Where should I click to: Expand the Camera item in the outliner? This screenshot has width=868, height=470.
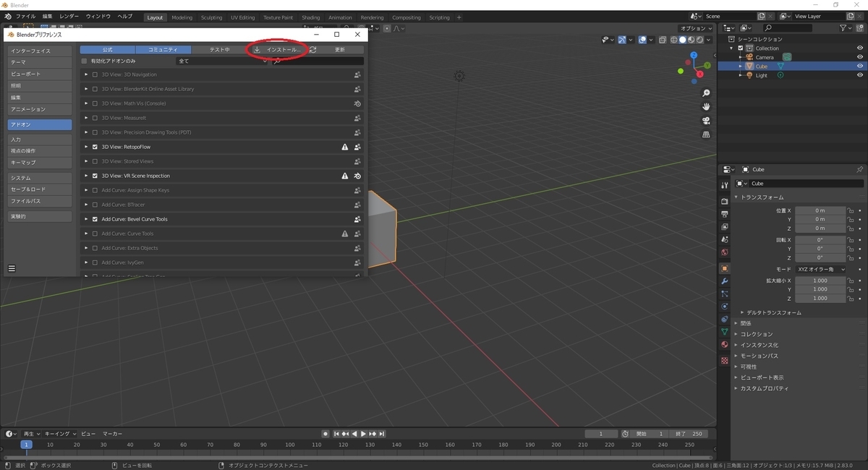click(740, 57)
